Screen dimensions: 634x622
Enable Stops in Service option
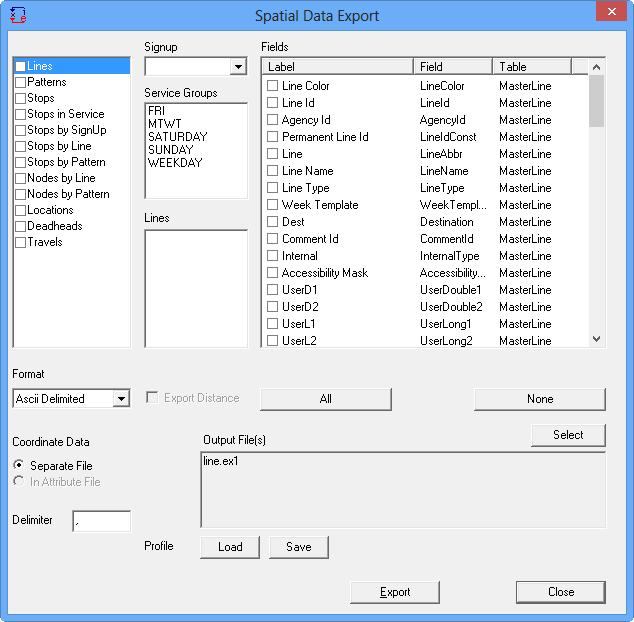[20, 114]
